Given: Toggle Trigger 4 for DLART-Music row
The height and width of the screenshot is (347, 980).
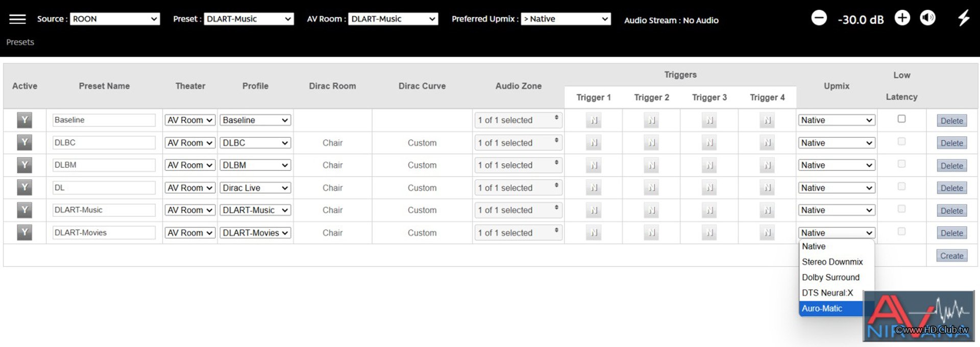Looking at the screenshot, I should [x=767, y=210].
